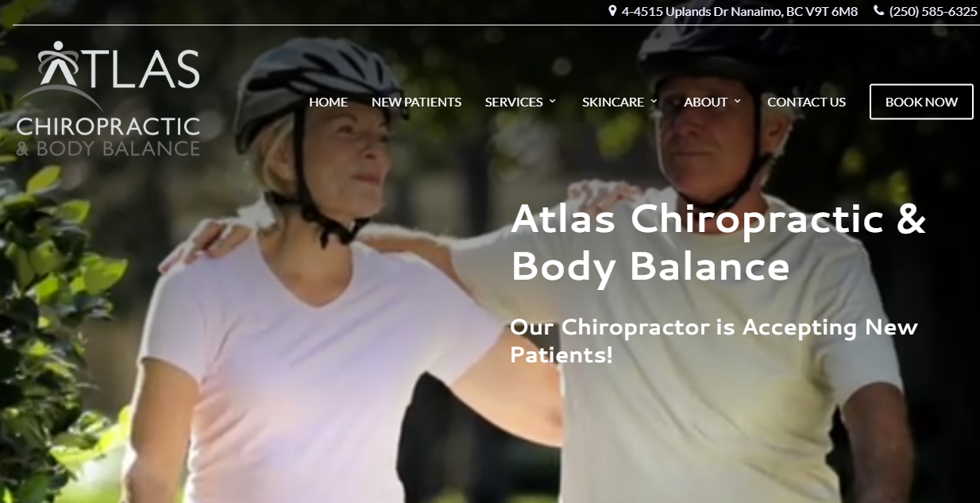Click the Accepting New Patients subheading
The height and width of the screenshot is (503, 980).
coord(713,340)
